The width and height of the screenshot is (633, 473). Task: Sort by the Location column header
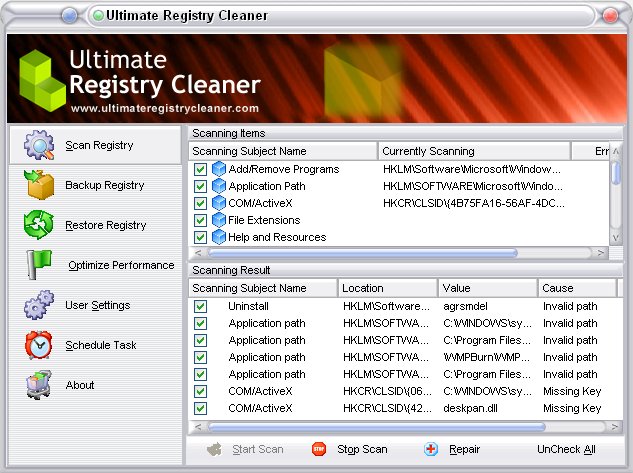(x=388, y=288)
